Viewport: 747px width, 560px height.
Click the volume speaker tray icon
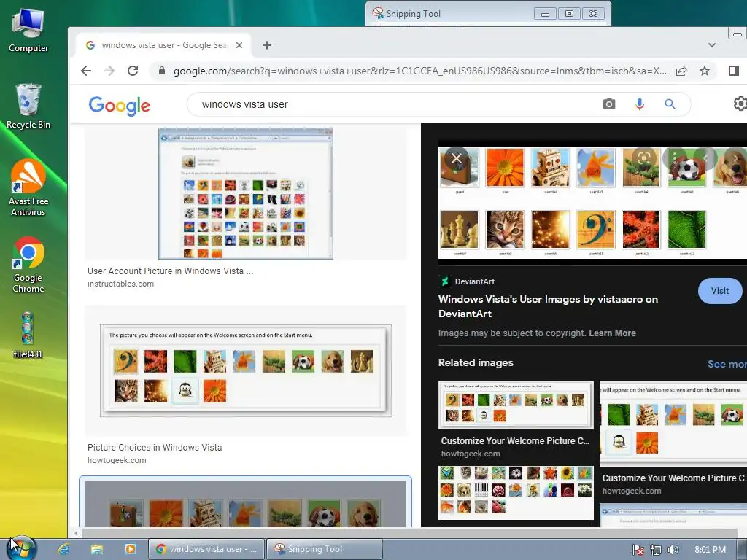tap(673, 550)
